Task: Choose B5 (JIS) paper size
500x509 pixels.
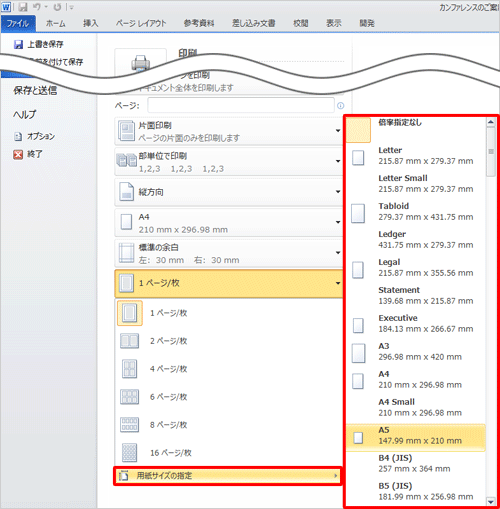Action: [x=415, y=491]
